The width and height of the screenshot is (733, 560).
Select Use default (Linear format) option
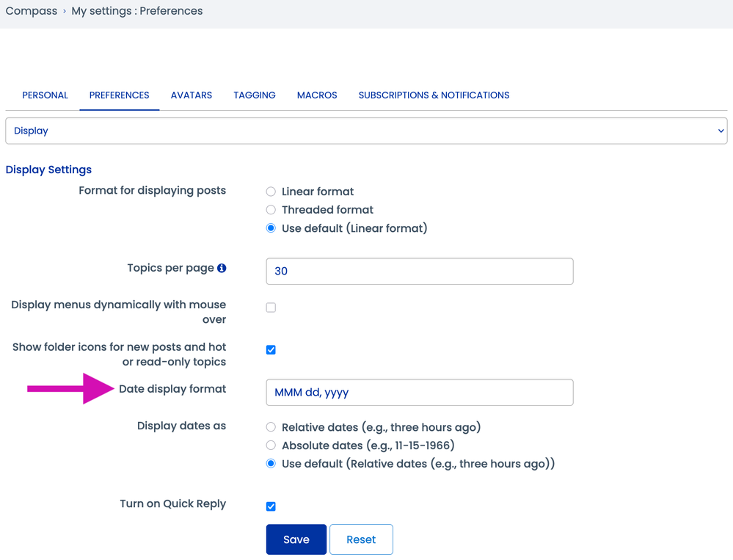(271, 228)
